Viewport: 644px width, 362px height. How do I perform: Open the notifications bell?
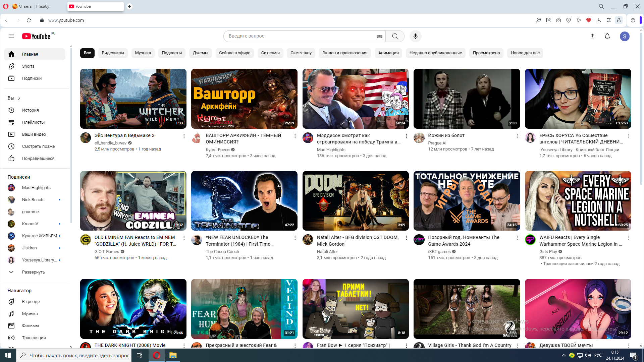(x=607, y=36)
